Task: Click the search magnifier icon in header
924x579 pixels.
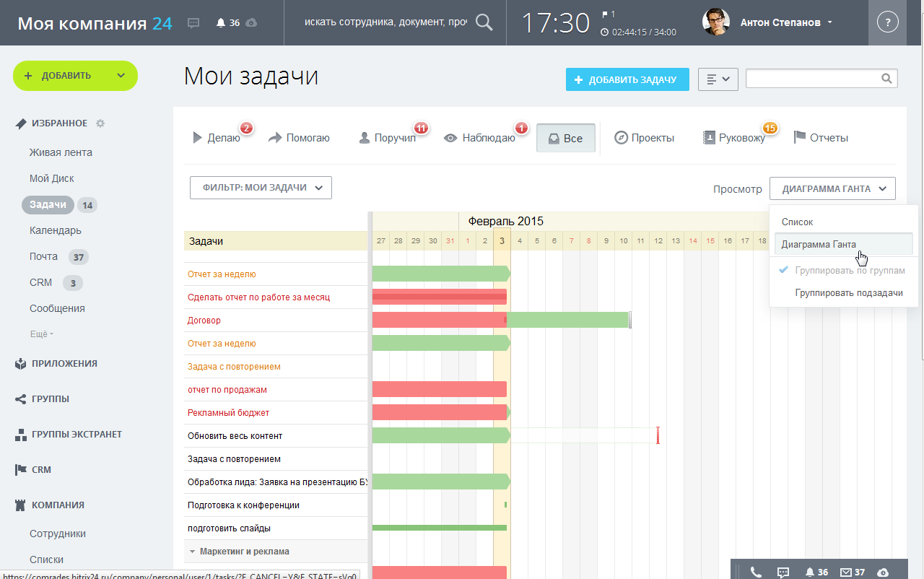Action: click(484, 22)
